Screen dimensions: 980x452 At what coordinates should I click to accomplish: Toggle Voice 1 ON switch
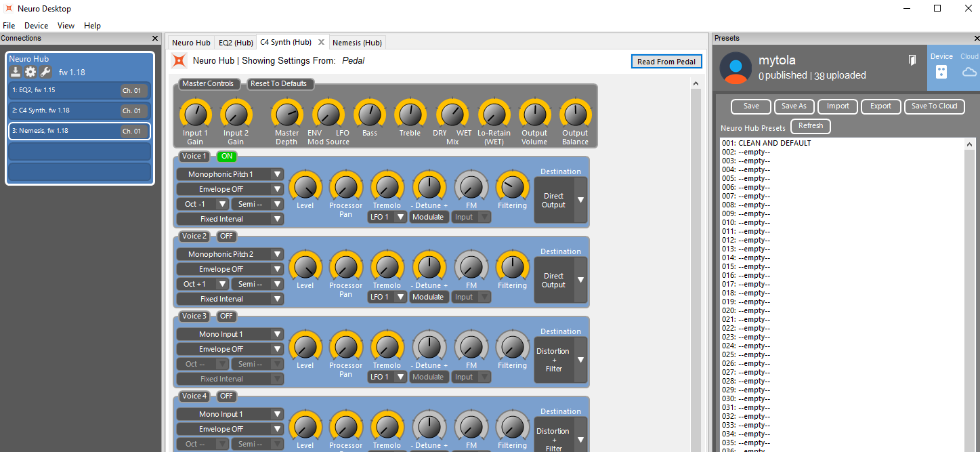coord(227,157)
